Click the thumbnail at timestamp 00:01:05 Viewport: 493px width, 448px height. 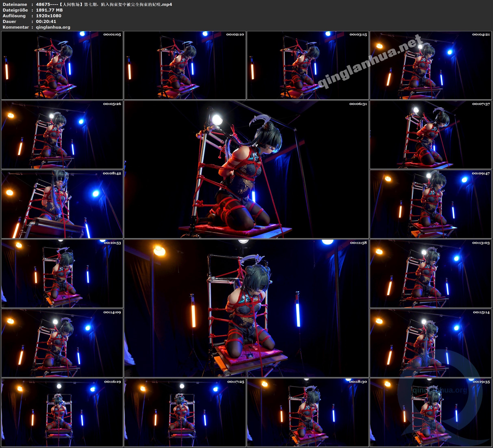(x=62, y=65)
